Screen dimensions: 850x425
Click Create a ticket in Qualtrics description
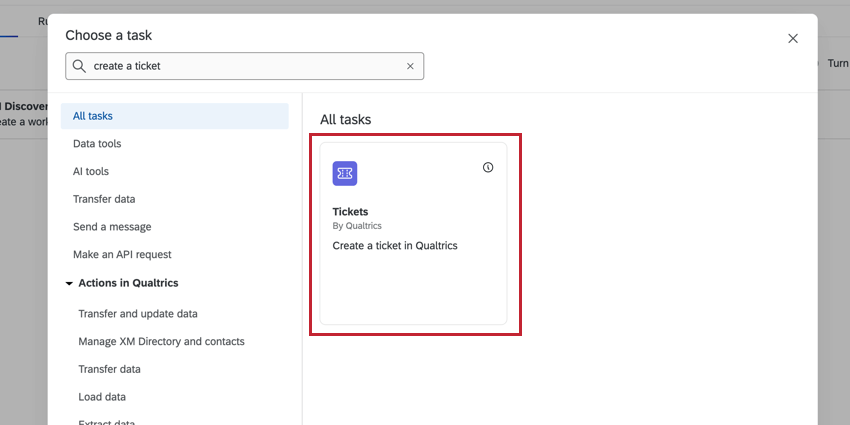coord(395,246)
